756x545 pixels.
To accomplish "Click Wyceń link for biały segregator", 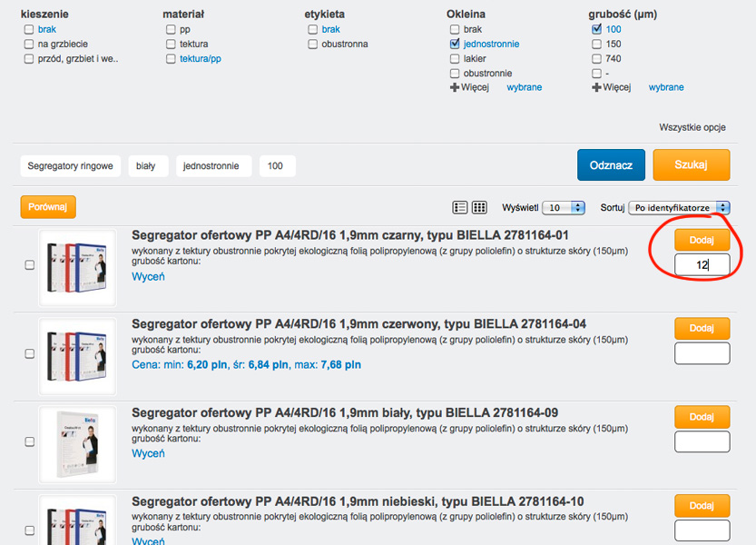I will [148, 453].
